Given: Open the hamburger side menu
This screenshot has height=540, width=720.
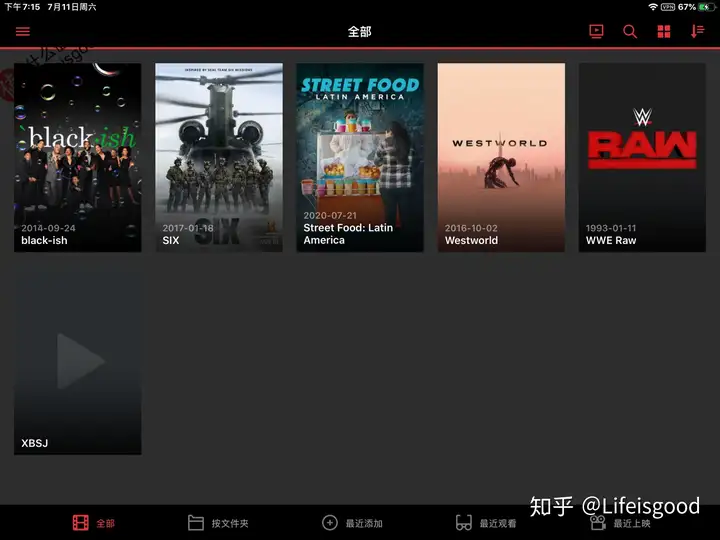Looking at the screenshot, I should tap(22, 31).
